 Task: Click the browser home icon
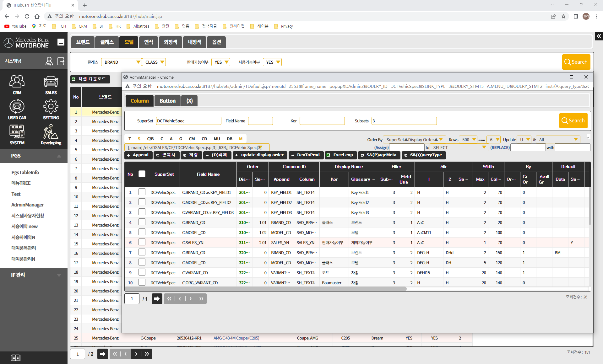pos(37,16)
